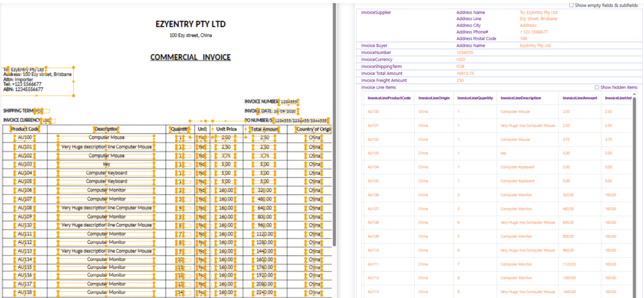Click the document pane vertical scrollbar

coord(335,124)
